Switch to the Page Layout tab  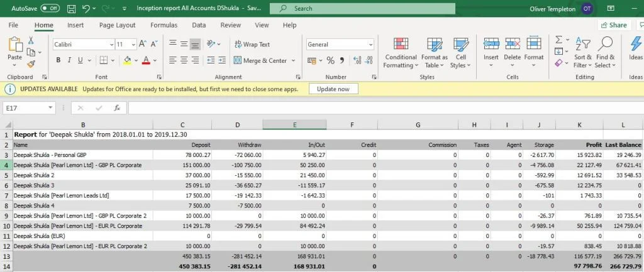point(117,25)
